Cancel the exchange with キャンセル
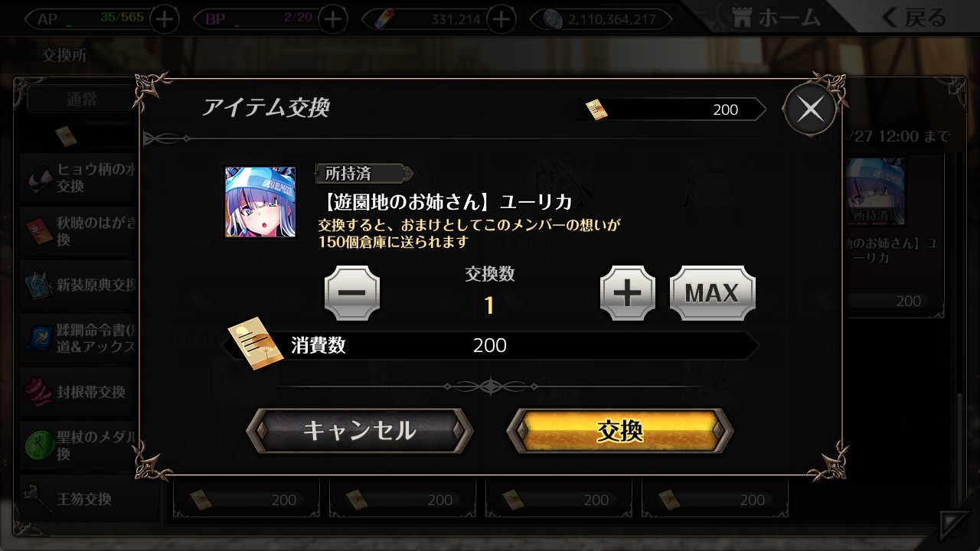 click(360, 431)
